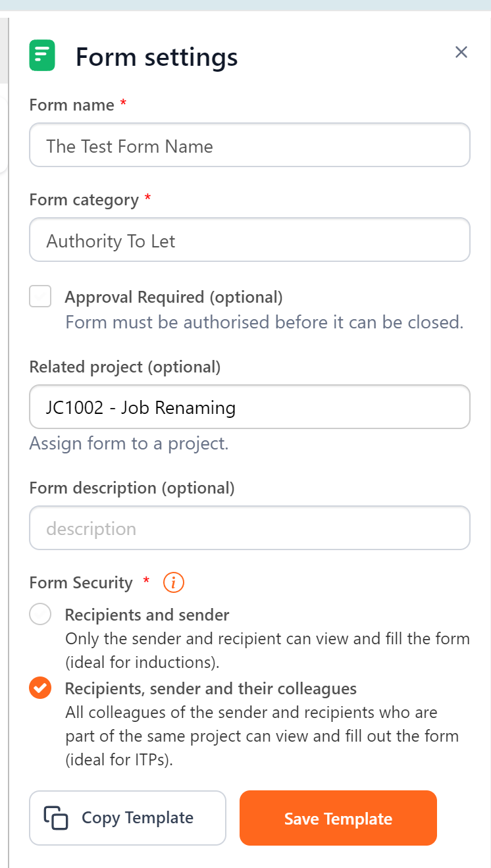This screenshot has height=868, width=491.
Task: Open the Form Security info icon
Action: tap(172, 582)
